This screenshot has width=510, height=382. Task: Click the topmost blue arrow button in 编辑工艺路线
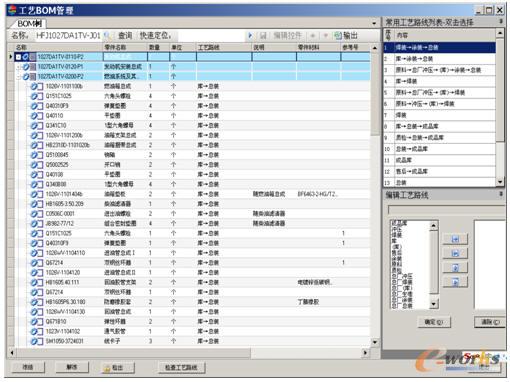455,239
